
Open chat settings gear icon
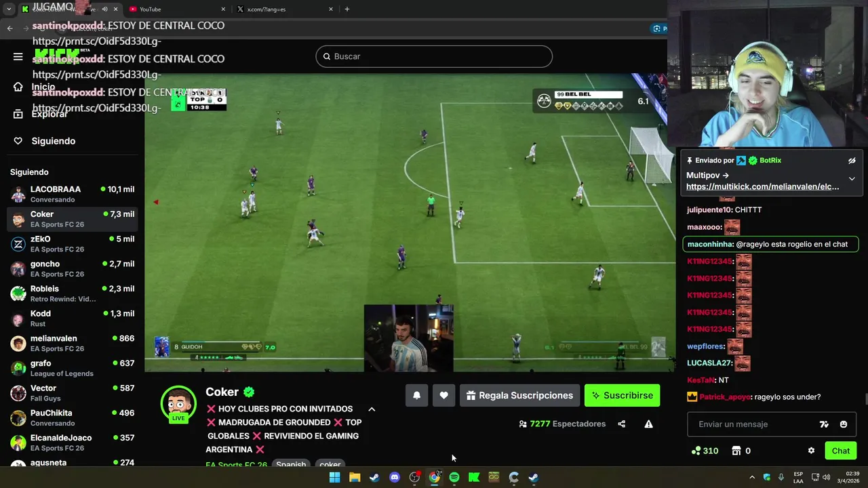(811, 451)
